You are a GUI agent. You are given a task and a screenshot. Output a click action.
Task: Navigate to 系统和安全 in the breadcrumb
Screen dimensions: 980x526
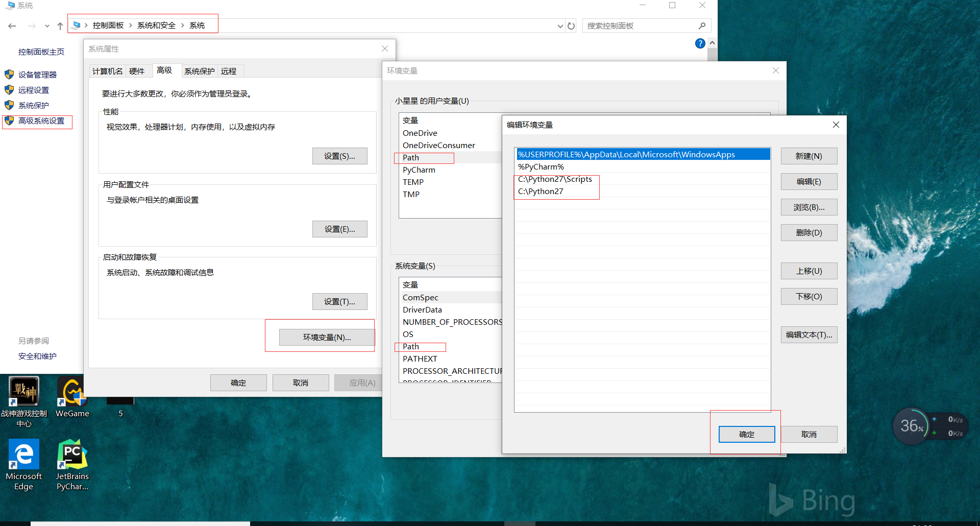(156, 25)
